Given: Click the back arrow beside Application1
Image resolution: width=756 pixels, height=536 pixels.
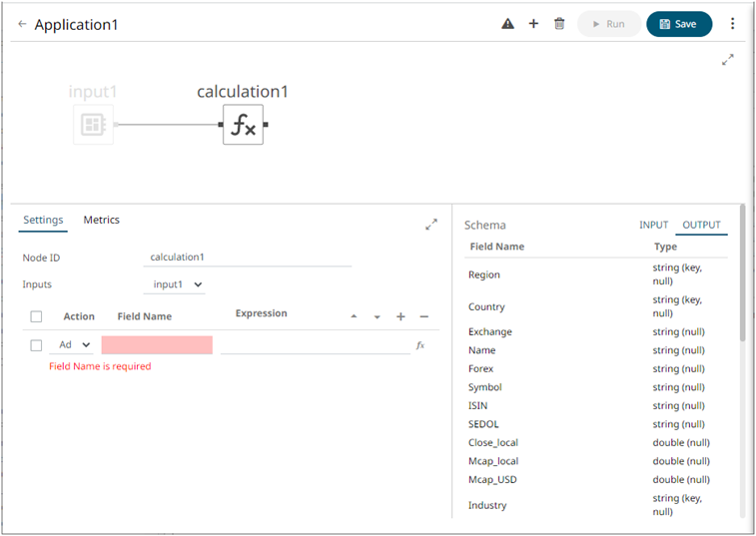Looking at the screenshot, I should [x=22, y=24].
